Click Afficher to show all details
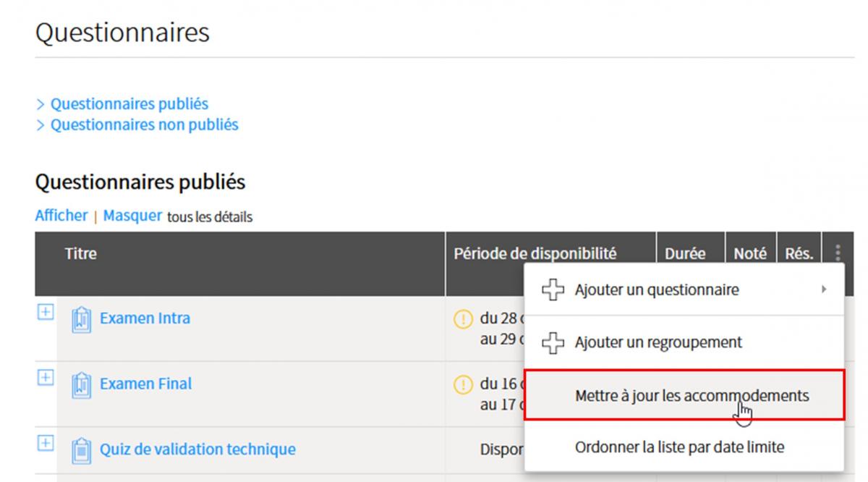This screenshot has width=868, height=482. [x=61, y=216]
